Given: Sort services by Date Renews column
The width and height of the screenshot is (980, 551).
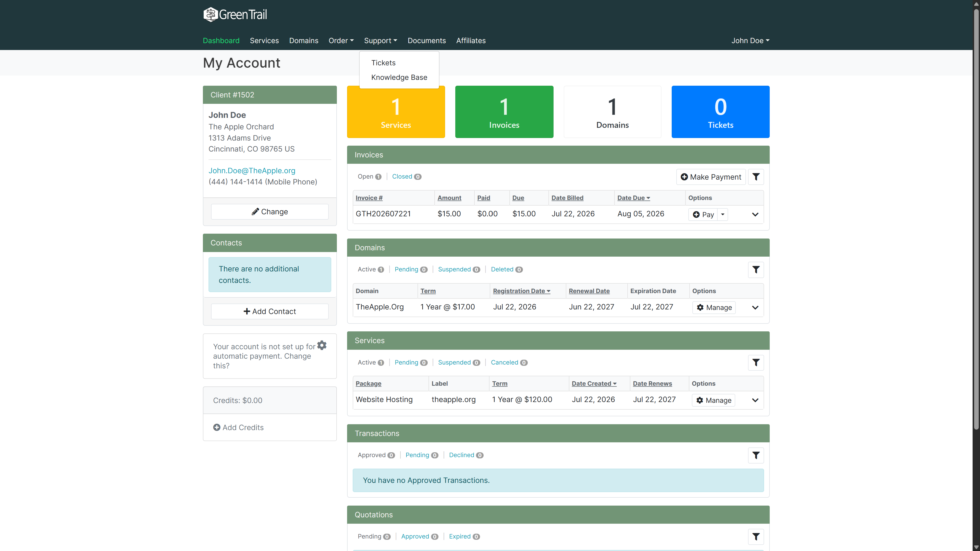Looking at the screenshot, I should click(x=652, y=384).
